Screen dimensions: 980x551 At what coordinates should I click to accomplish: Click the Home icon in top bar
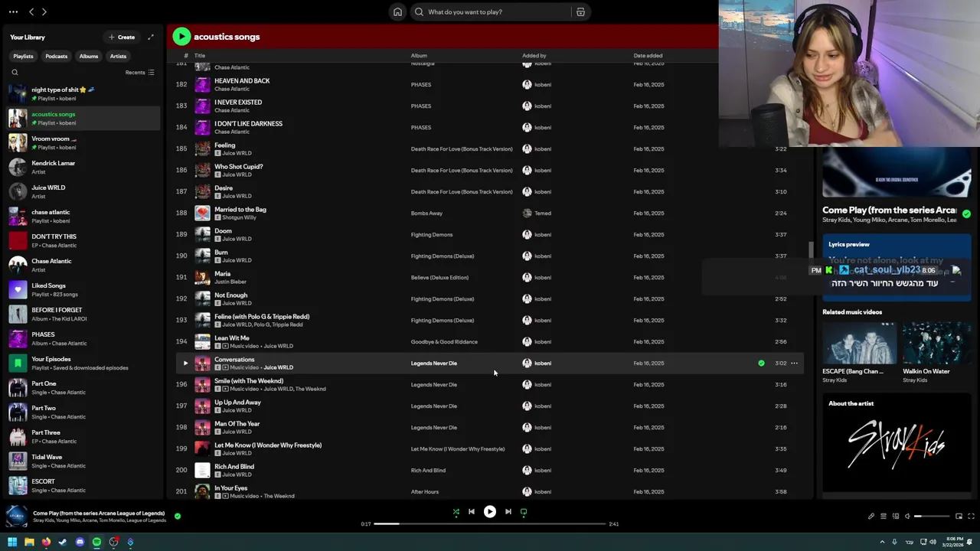coord(397,11)
